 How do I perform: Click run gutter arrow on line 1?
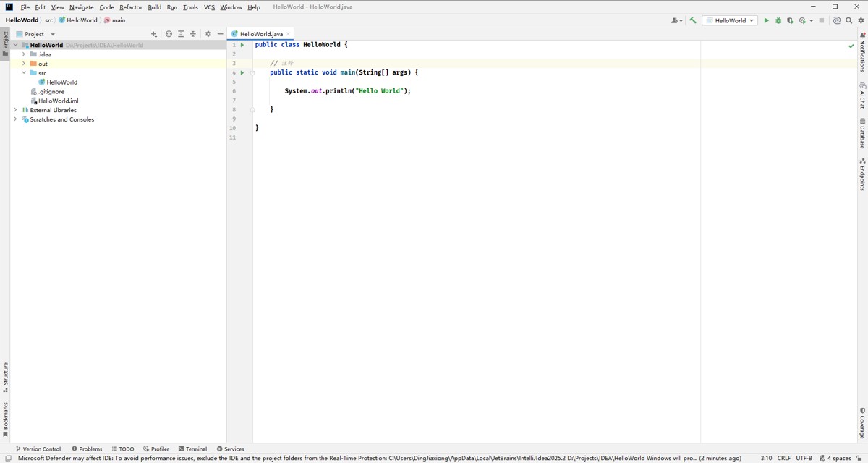point(242,45)
